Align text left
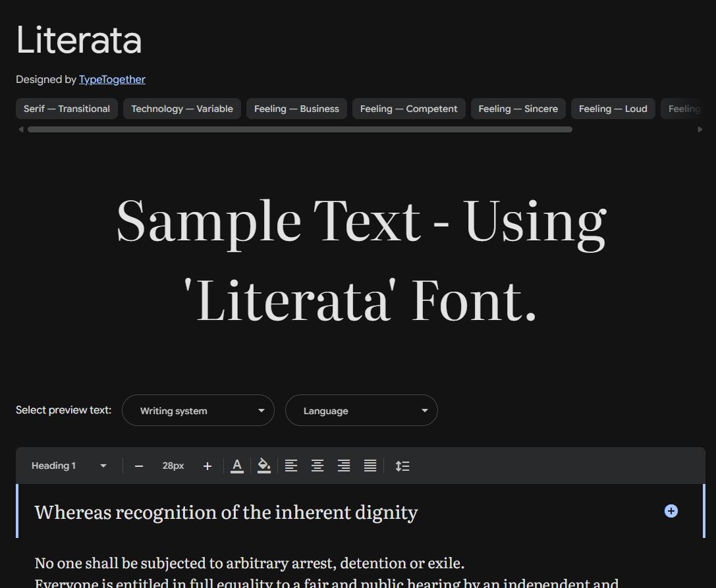This screenshot has height=588, width=716. coord(291,466)
